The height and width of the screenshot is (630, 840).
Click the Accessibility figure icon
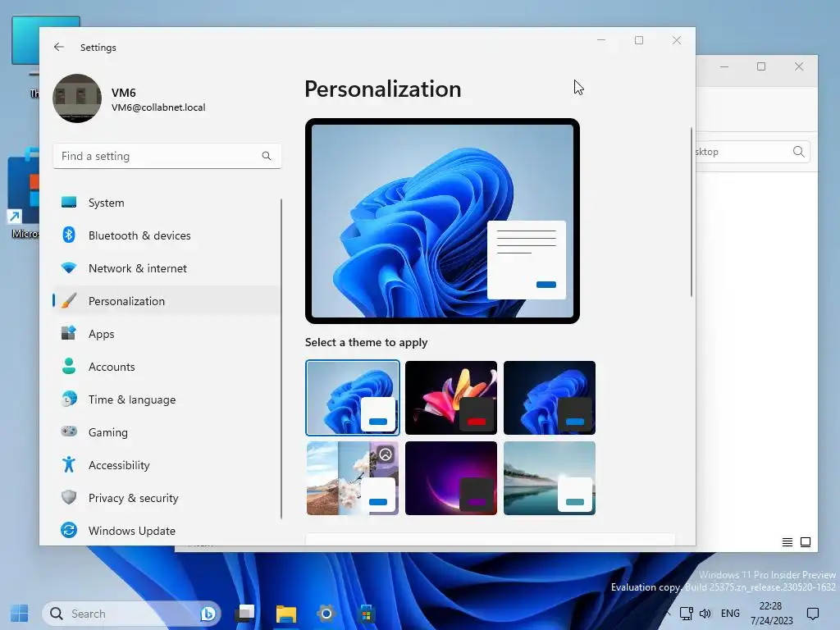[69, 464]
